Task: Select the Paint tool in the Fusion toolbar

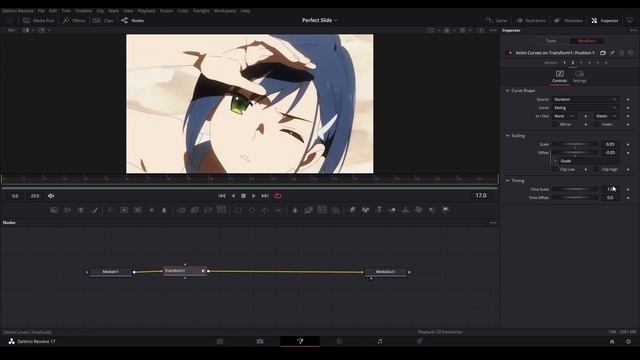Action: click(95, 210)
